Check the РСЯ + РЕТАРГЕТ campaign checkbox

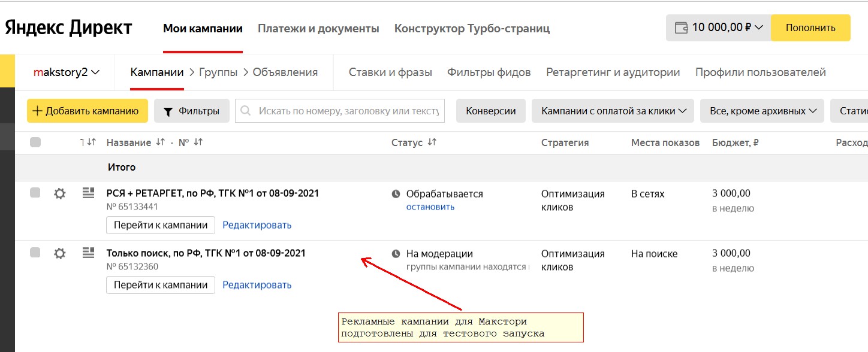tap(35, 193)
